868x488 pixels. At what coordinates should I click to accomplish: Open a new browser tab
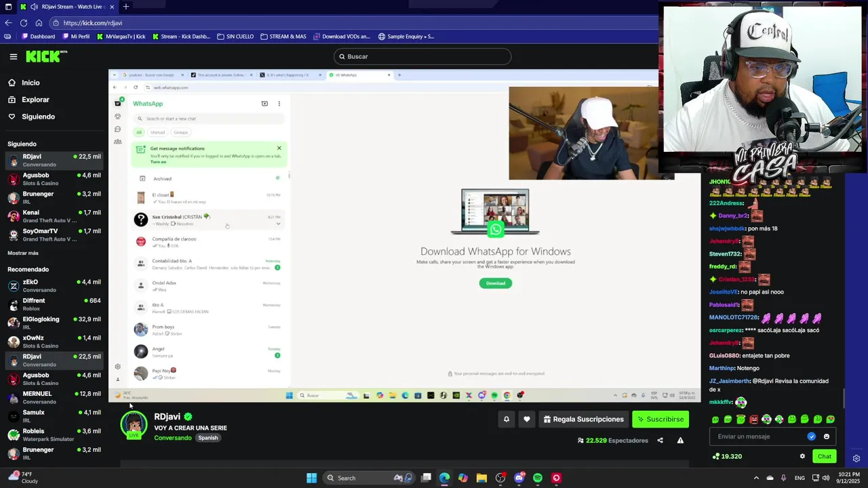tap(125, 7)
